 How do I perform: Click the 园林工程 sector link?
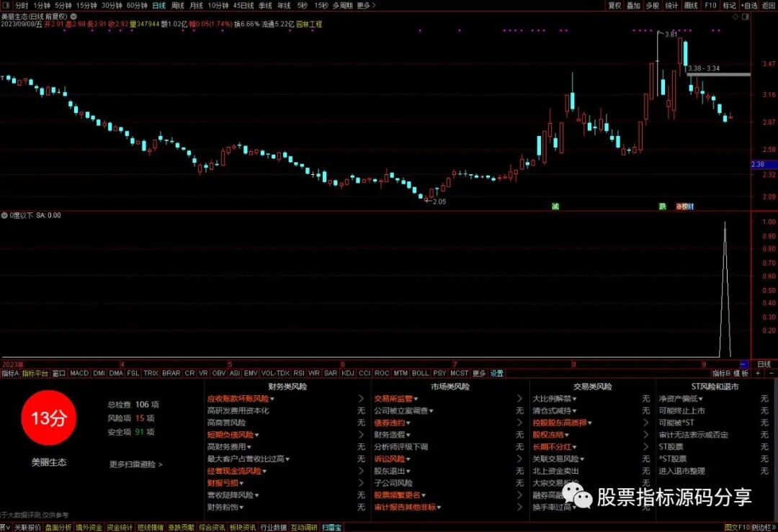pyautogui.click(x=309, y=24)
